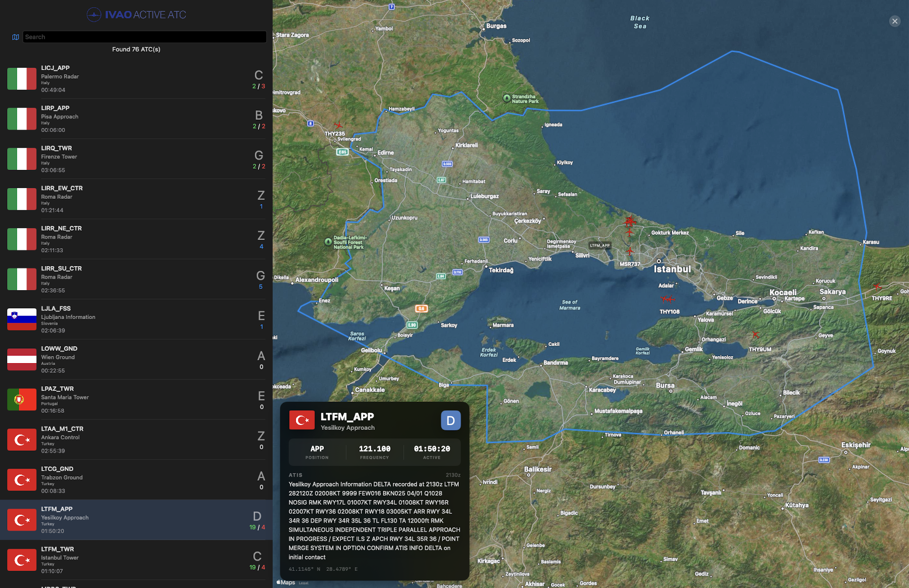Viewport: 909px width, 588px height.
Task: Click the blue map icon beside the search bar
Action: tap(15, 36)
